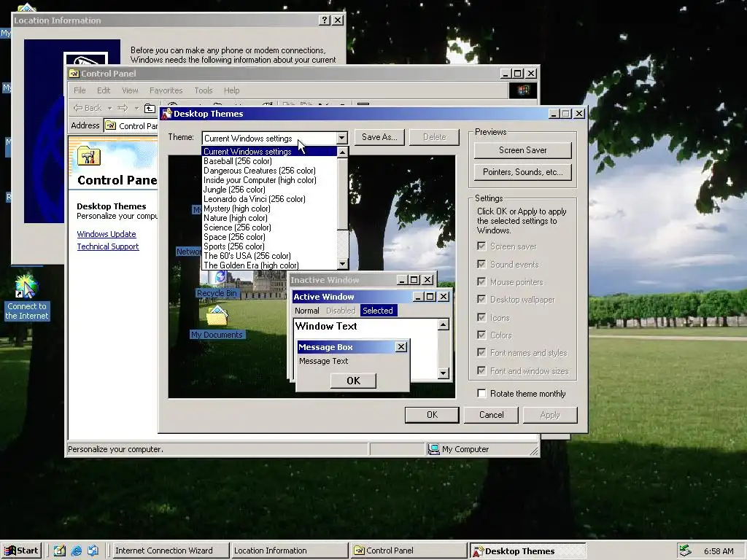
Task: Launch Internet Explorer from quick launch
Action: (76, 551)
